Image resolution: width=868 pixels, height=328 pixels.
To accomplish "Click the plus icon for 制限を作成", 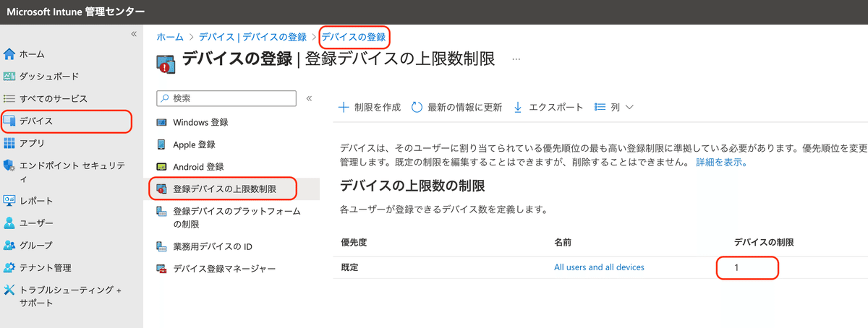I will tap(344, 107).
